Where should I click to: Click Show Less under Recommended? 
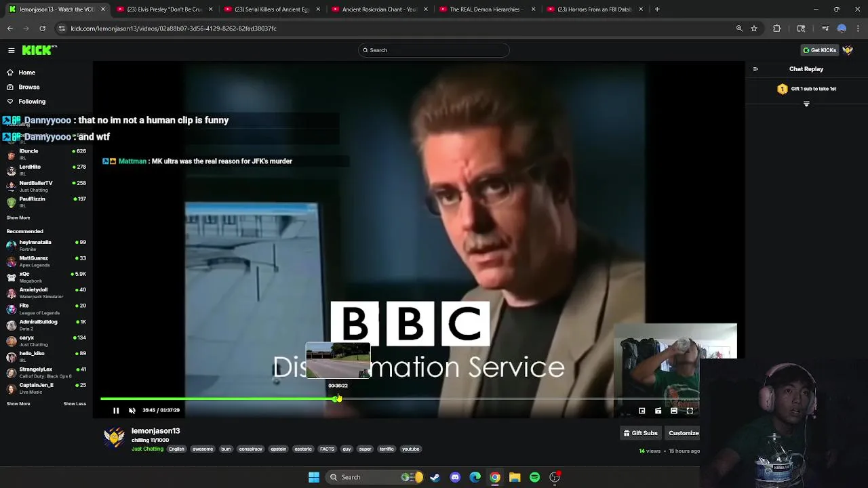75,404
